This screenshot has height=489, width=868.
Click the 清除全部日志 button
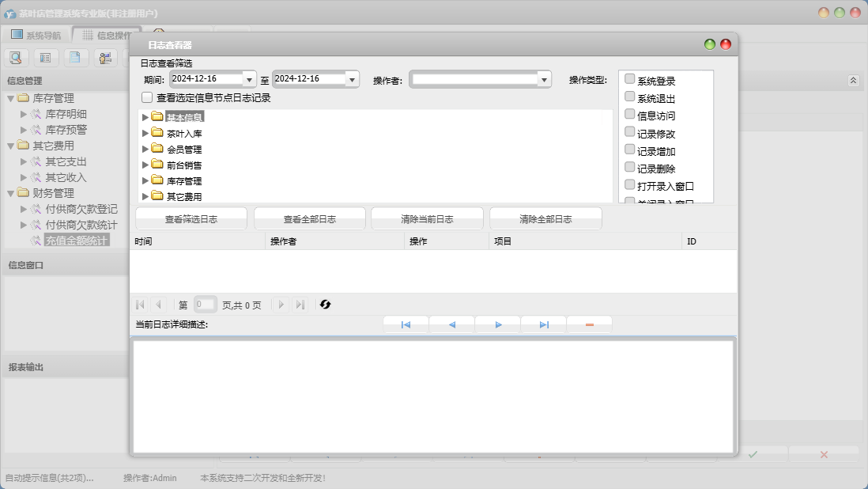coord(545,219)
